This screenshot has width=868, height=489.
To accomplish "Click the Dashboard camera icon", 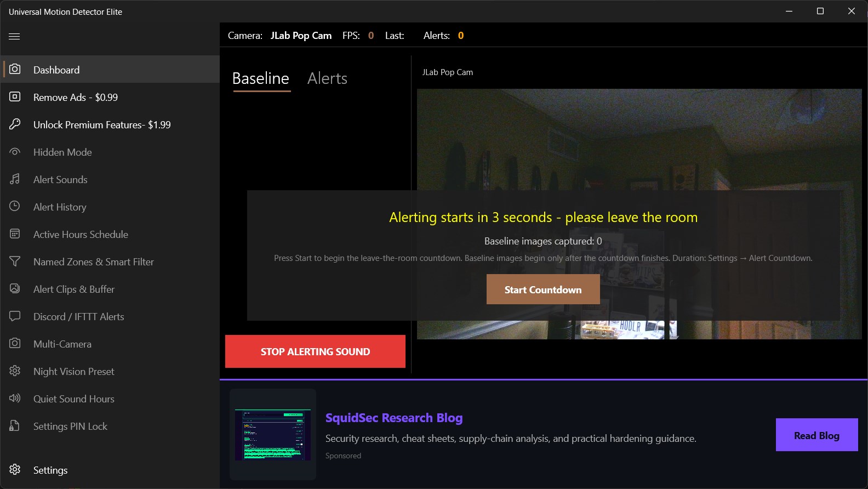I will coord(15,69).
